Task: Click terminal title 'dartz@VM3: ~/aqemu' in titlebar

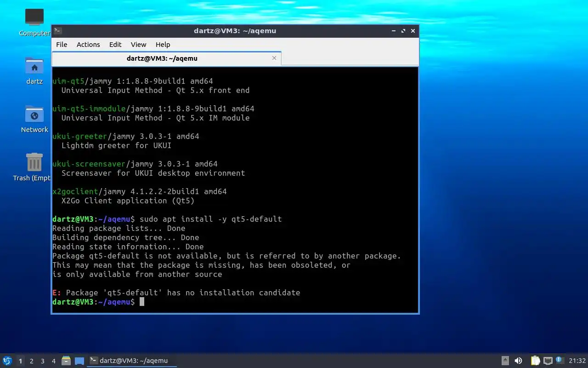Action: coord(235,31)
